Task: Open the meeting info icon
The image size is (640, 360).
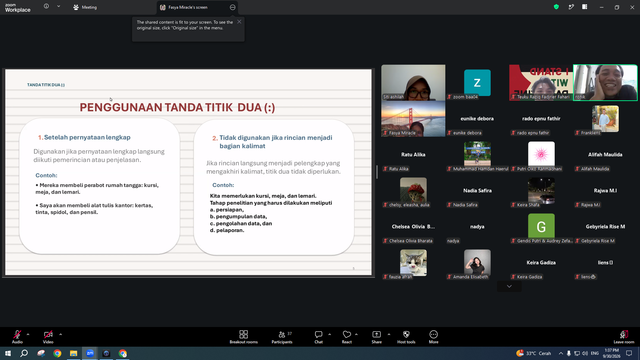Action: pos(46,7)
